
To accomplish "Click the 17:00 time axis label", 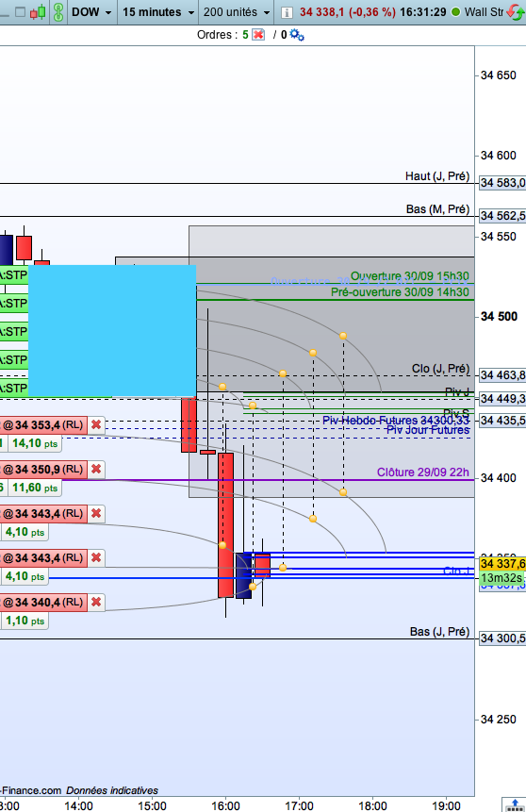I will click(299, 805).
